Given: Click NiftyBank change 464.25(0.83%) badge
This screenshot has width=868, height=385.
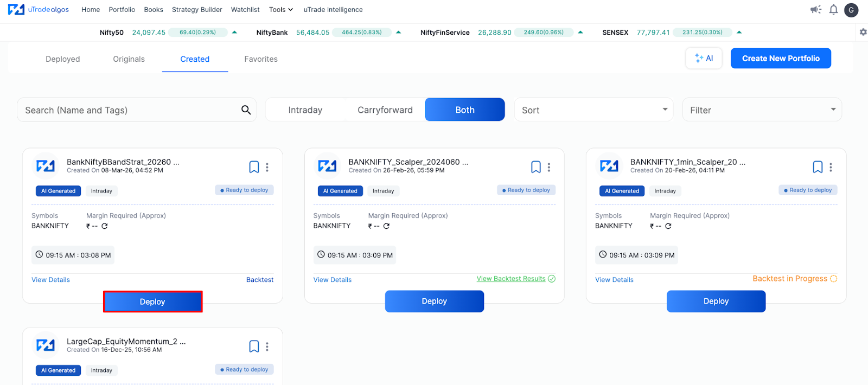Looking at the screenshot, I should (362, 33).
